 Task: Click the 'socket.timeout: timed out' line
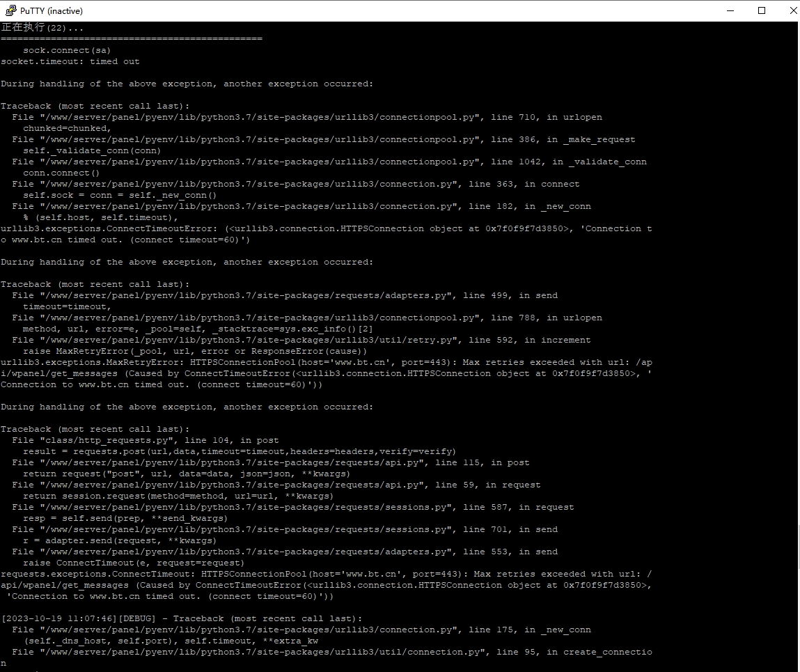pyautogui.click(x=70, y=61)
